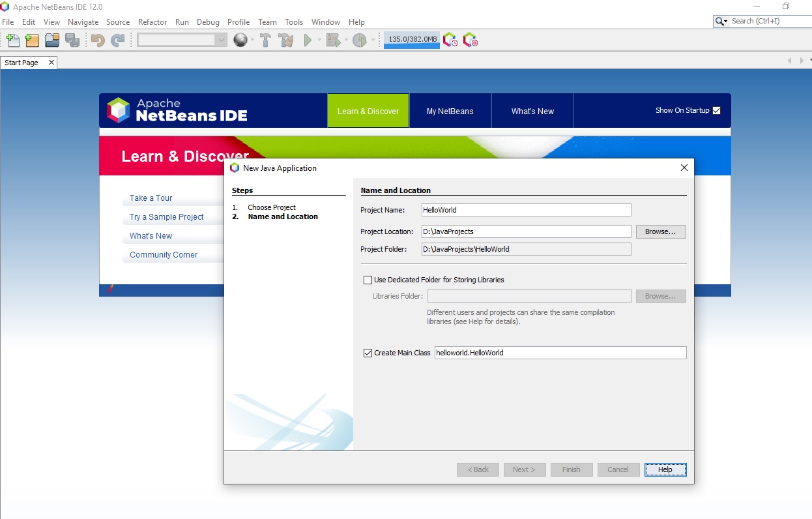This screenshot has width=812, height=519.
Task: Enable Use Dedicated Folder for Storing Libraries
Action: [368, 280]
